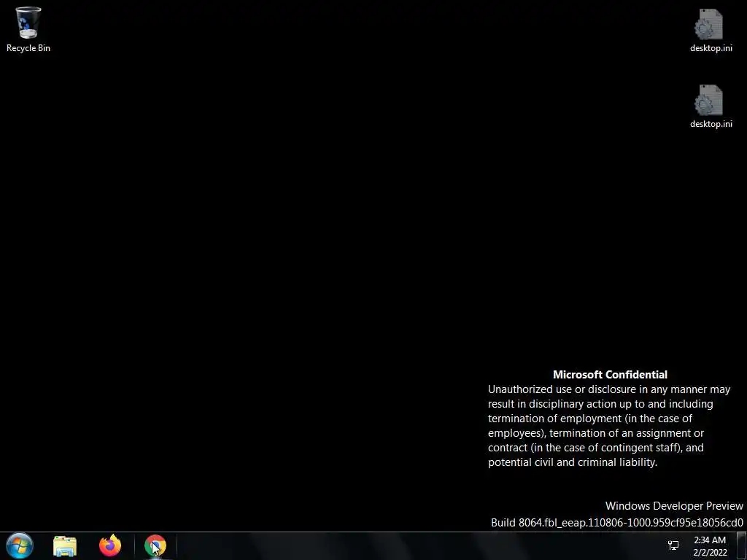This screenshot has width=747, height=560.
Task: Launch File Explorer from the taskbar
Action: [65, 546]
